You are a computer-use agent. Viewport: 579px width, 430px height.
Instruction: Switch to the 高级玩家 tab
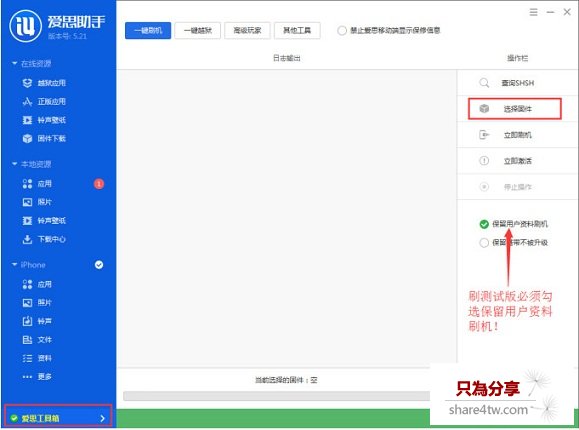[247, 30]
